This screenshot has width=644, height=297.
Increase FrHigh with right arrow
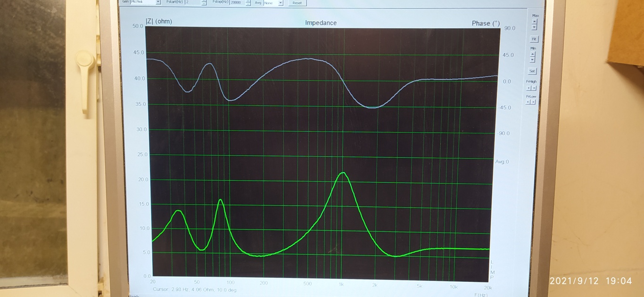click(x=534, y=88)
